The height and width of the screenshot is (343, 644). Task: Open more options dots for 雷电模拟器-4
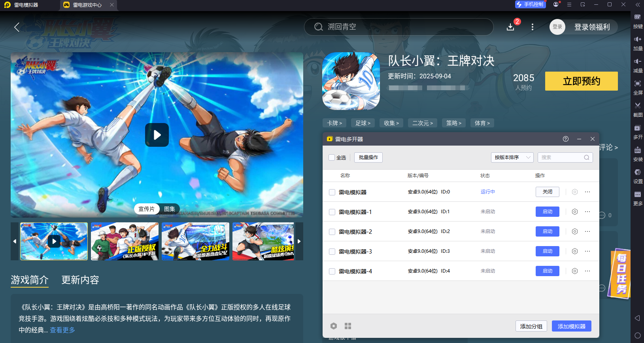(x=587, y=271)
